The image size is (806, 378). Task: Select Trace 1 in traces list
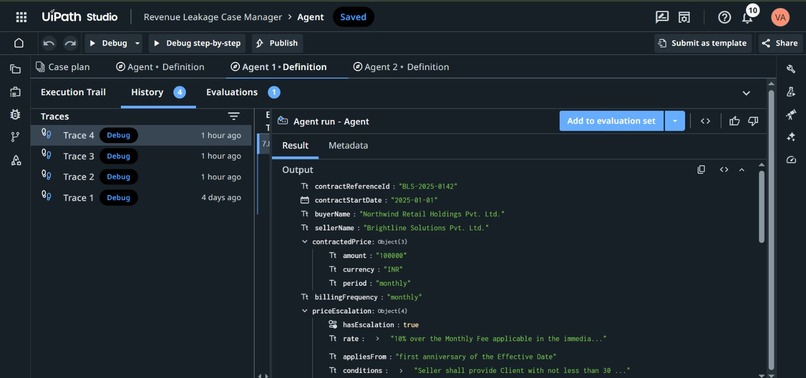click(141, 197)
